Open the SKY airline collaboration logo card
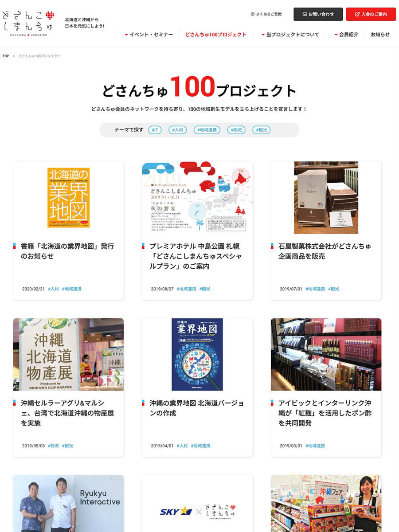Screen dimensions: 399x532 coord(197,504)
